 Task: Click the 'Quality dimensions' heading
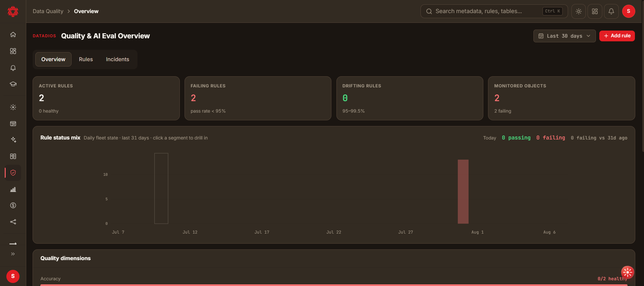(x=66, y=258)
